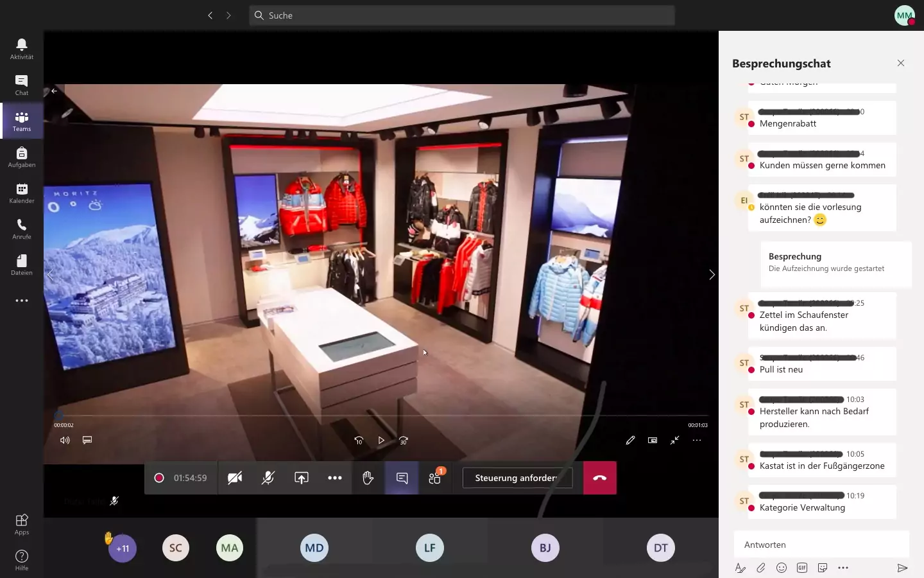This screenshot has width=924, height=578.
Task: Click the pencil annotation icon on video
Action: (630, 440)
